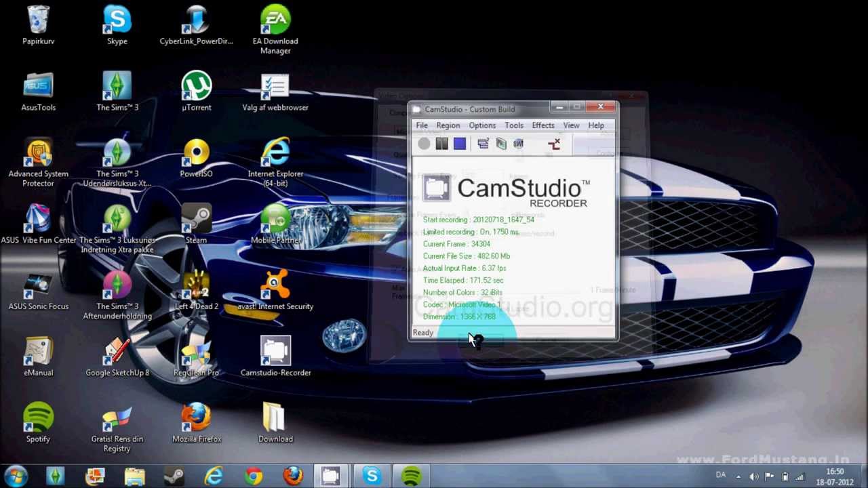Viewport: 868px width, 488px height.
Task: Select the Steam desktop shortcut
Action: coord(196,224)
